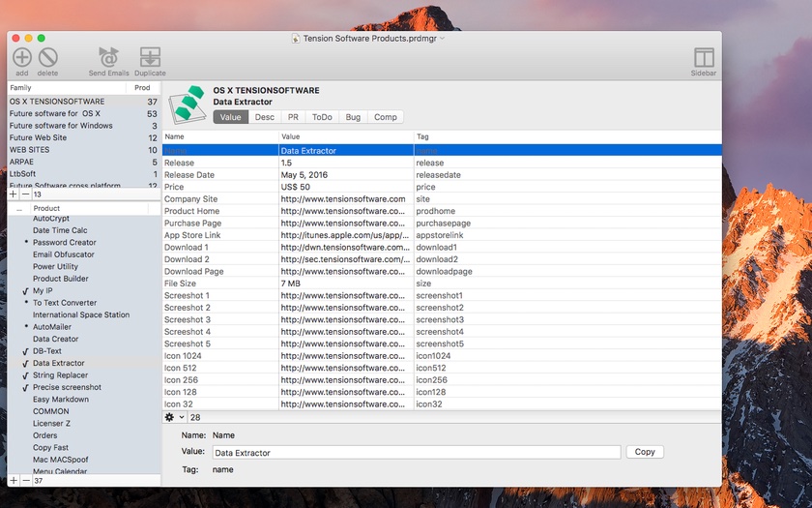Toggle the checkmark beside DB-Text
The image size is (812, 508).
[x=25, y=351]
